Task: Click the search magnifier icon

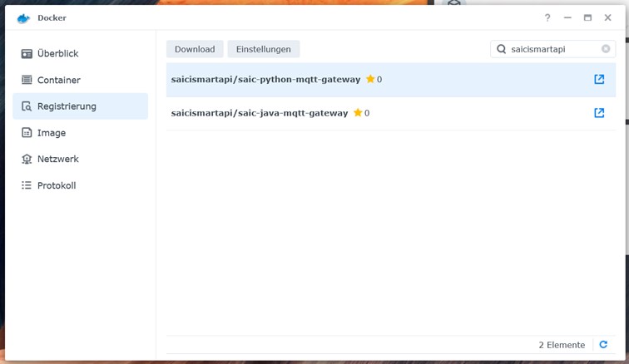Action: pyautogui.click(x=501, y=49)
